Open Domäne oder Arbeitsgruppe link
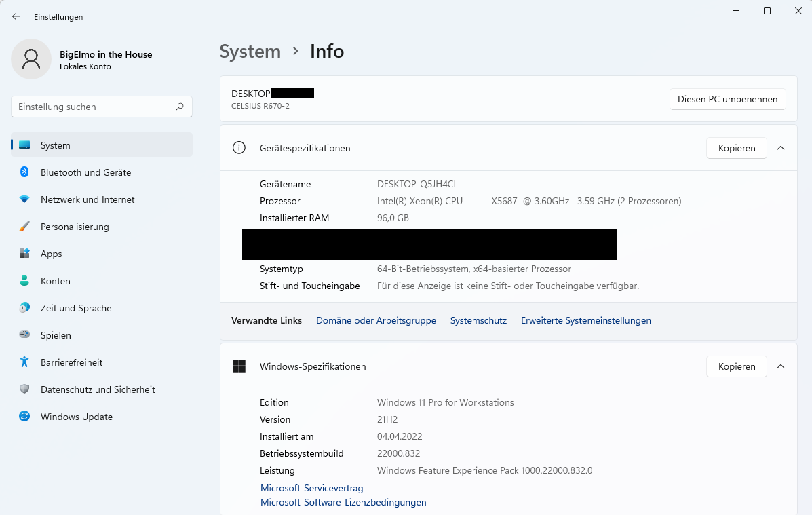The height and width of the screenshot is (515, 812). click(376, 320)
